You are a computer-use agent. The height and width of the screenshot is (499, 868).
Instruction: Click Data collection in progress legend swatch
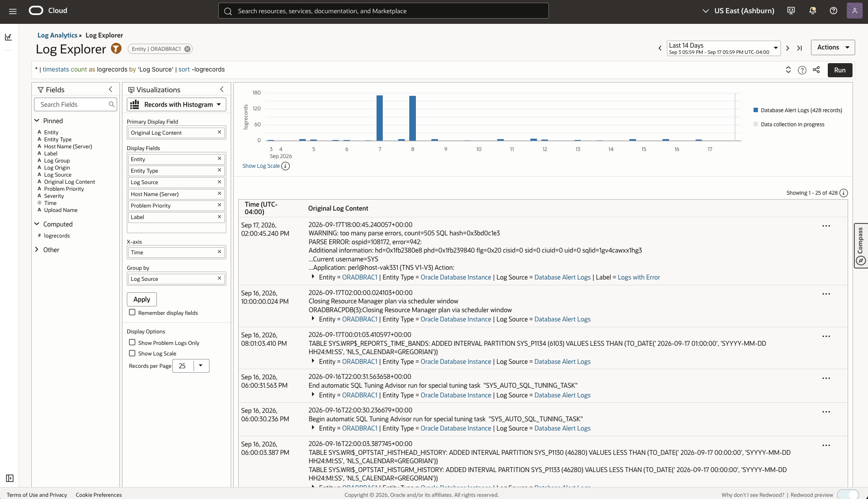(x=756, y=124)
